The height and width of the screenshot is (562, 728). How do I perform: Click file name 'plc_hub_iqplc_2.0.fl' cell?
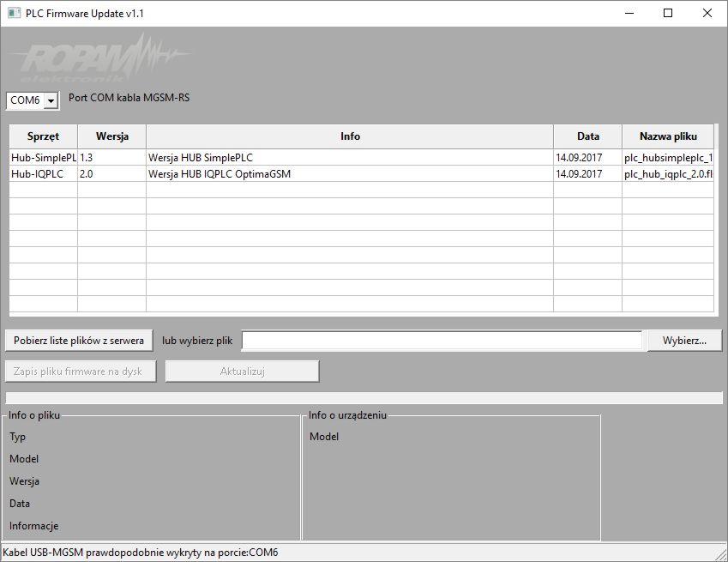pyautogui.click(x=668, y=173)
